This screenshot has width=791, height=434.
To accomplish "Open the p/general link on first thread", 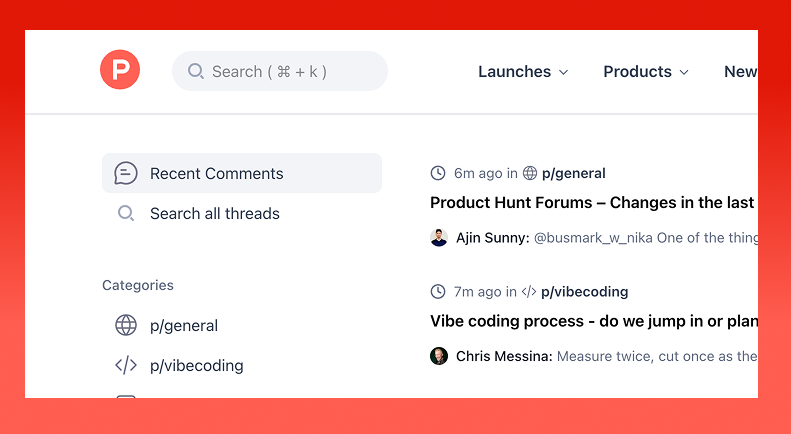I will click(x=573, y=173).
